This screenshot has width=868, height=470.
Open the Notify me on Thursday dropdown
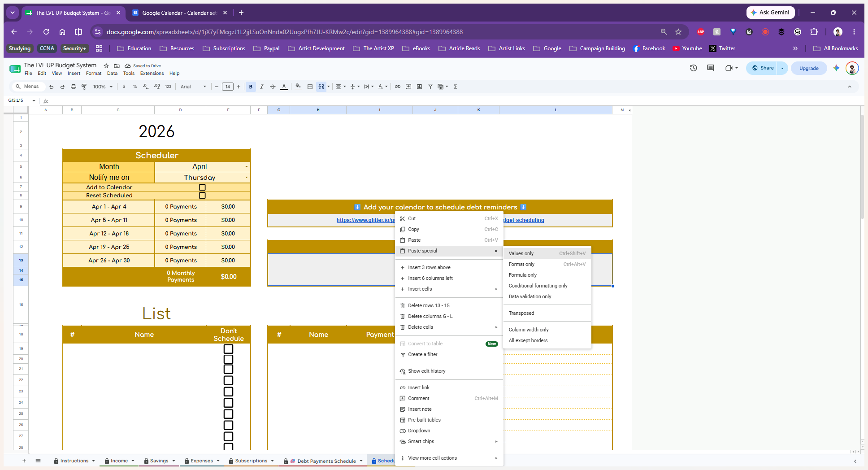point(246,178)
